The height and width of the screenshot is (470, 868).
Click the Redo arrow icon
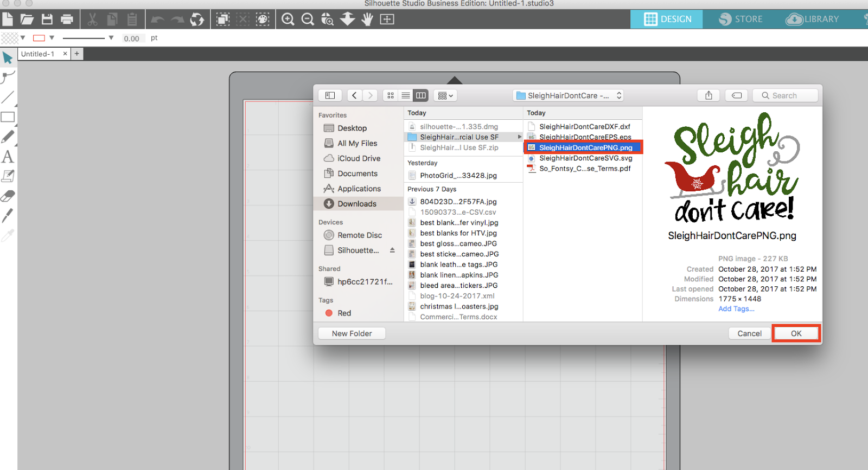pos(177,20)
